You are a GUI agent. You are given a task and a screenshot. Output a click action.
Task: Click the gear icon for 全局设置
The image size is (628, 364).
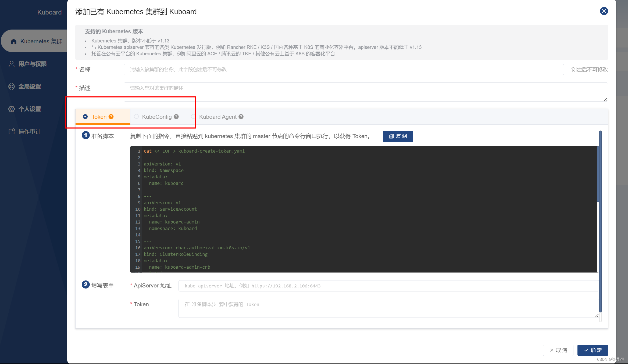[x=12, y=87]
